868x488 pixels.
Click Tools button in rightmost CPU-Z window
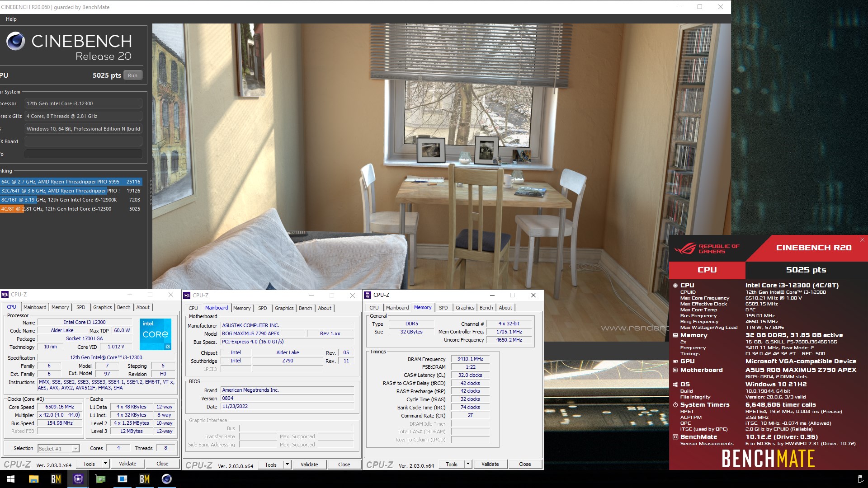coord(452,464)
